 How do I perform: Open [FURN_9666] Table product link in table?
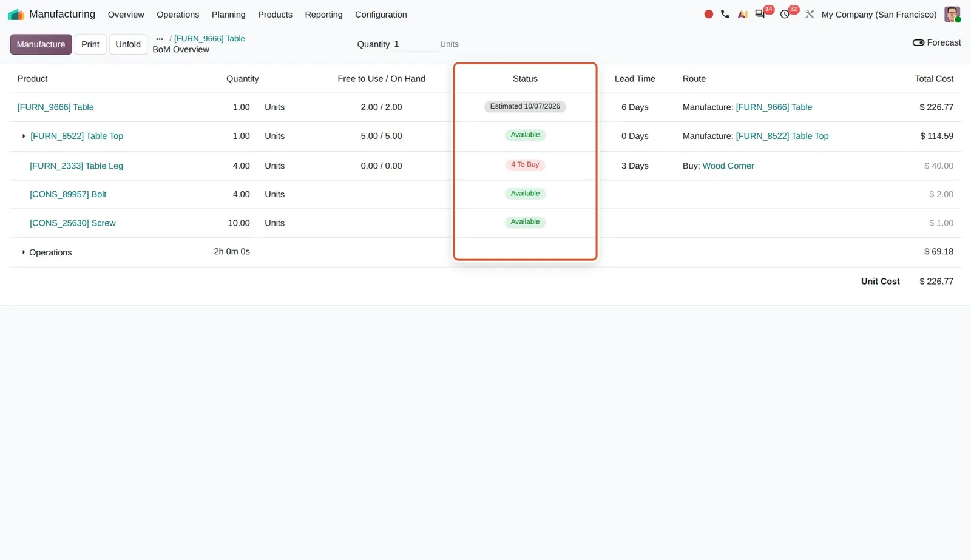pyautogui.click(x=56, y=107)
